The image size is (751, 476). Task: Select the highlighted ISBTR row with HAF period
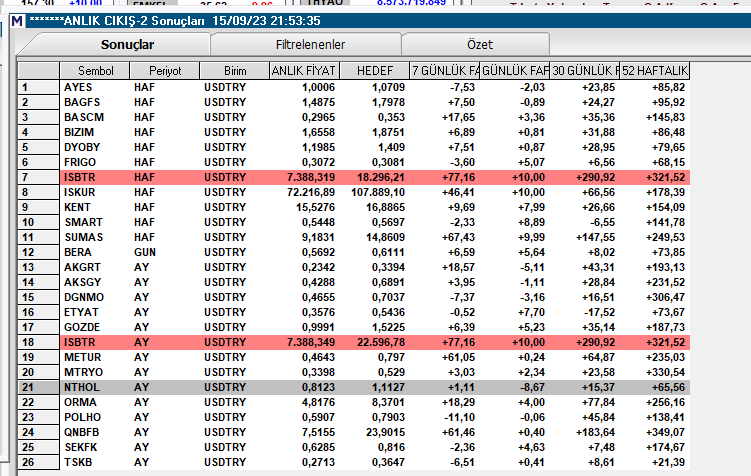point(375,177)
